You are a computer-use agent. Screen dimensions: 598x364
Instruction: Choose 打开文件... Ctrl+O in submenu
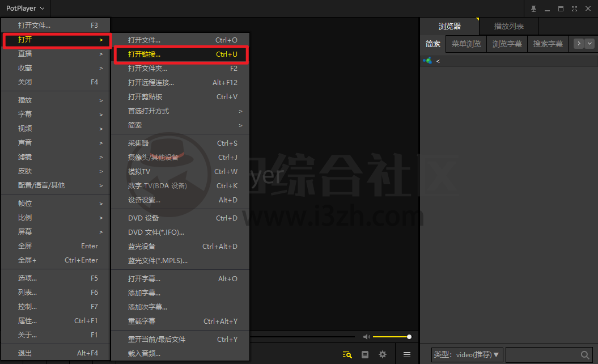coord(180,40)
